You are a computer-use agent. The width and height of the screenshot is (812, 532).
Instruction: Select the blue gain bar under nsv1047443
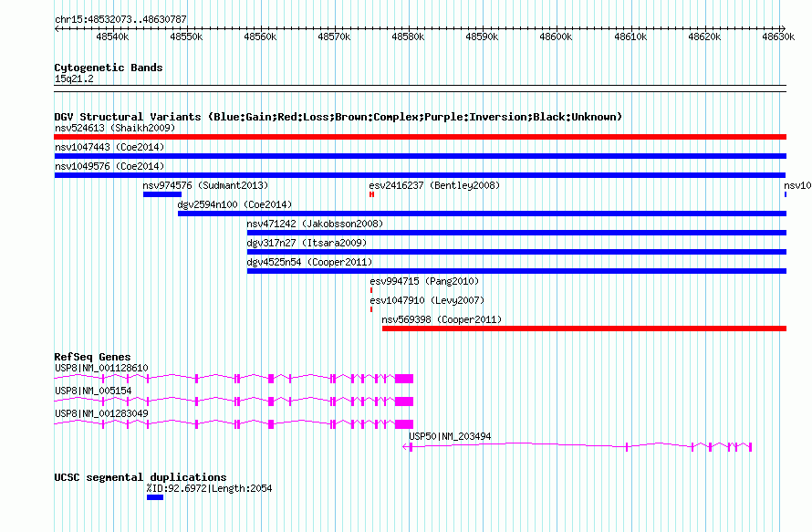coord(420,156)
